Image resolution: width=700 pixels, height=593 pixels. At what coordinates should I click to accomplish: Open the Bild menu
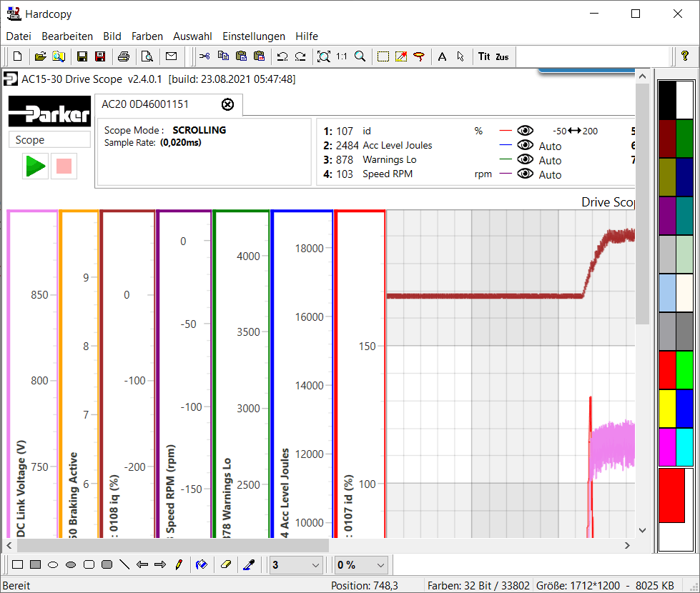coord(112,36)
